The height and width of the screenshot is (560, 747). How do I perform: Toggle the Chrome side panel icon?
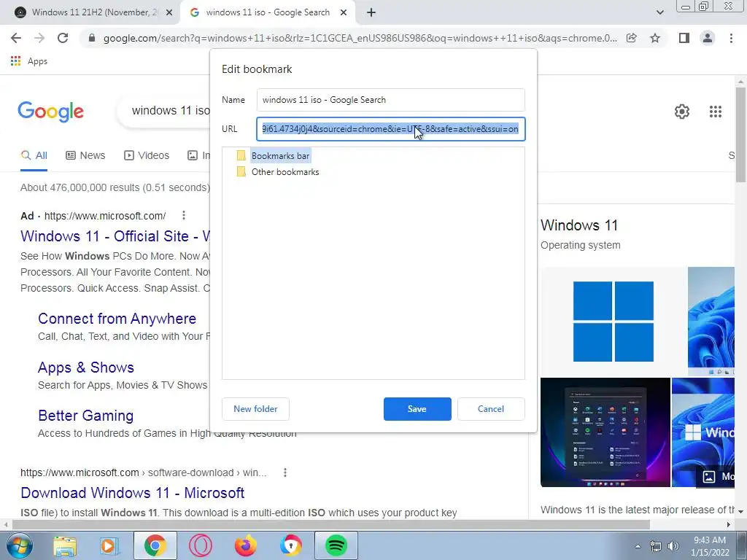tap(684, 38)
